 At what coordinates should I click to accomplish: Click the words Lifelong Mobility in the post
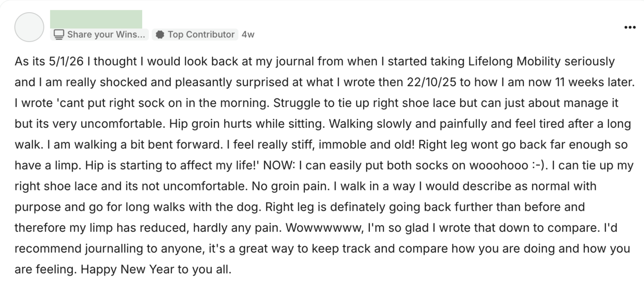coord(514,61)
